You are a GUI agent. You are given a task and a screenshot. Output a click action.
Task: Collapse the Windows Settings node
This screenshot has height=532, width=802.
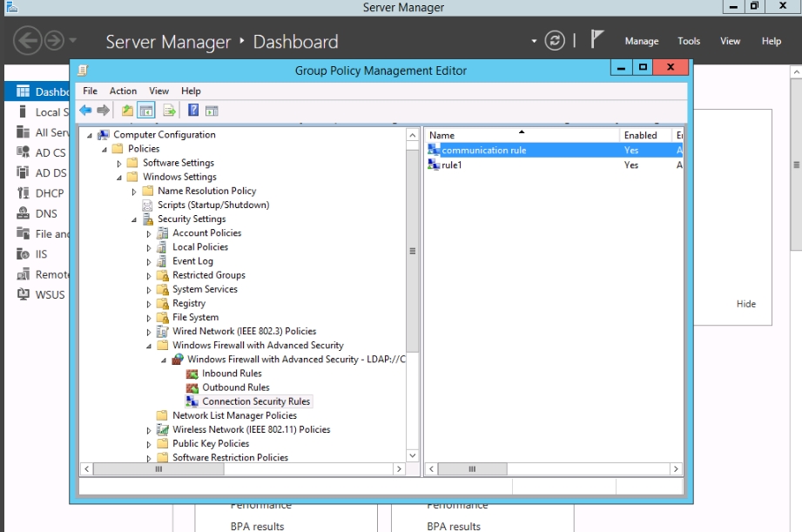[119, 178]
